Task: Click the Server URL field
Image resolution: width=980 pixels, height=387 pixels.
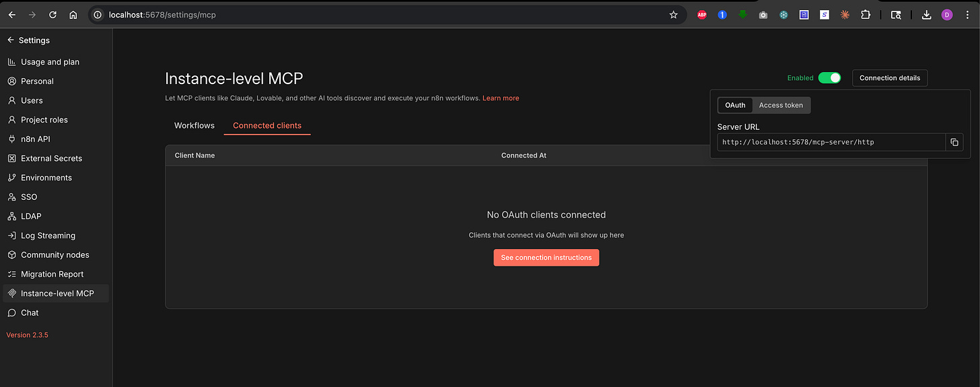Action: pos(831,142)
